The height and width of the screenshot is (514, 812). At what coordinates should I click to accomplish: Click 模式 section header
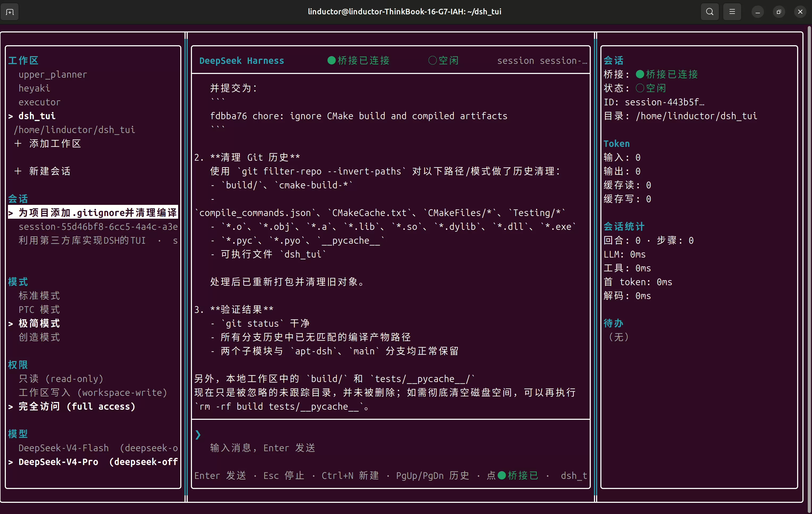coord(18,282)
